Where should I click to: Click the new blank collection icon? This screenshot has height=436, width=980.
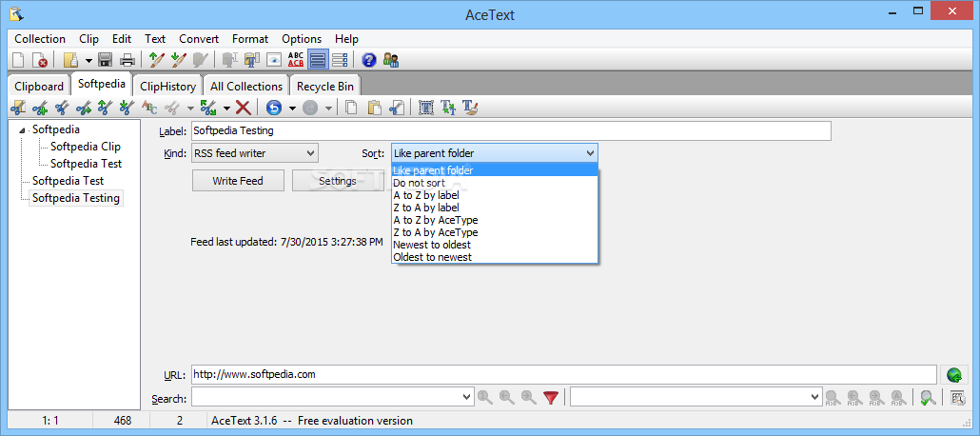(19, 60)
